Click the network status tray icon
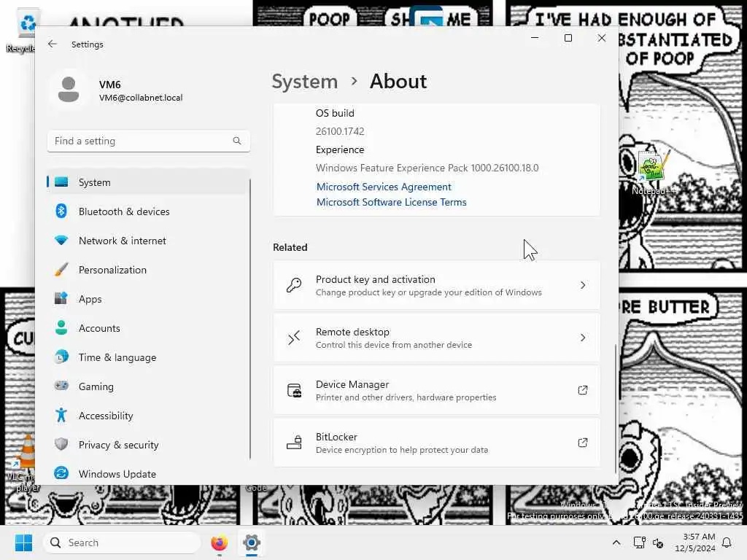747x560 pixels. [639, 542]
